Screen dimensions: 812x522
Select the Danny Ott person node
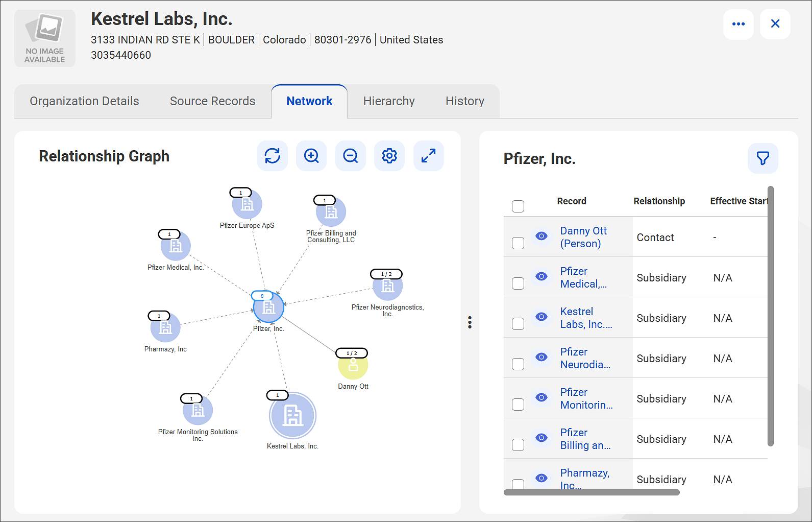(x=353, y=365)
